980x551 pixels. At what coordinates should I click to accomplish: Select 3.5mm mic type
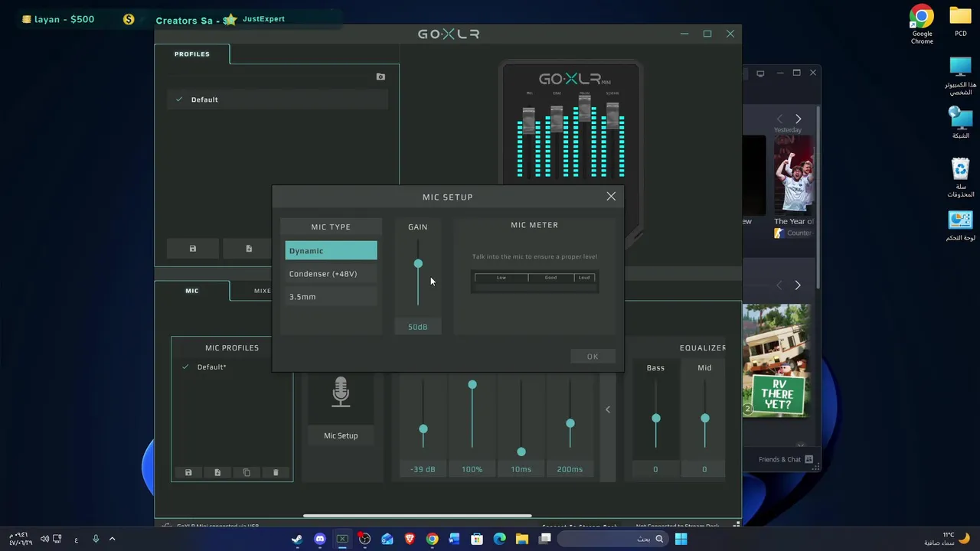coord(331,296)
